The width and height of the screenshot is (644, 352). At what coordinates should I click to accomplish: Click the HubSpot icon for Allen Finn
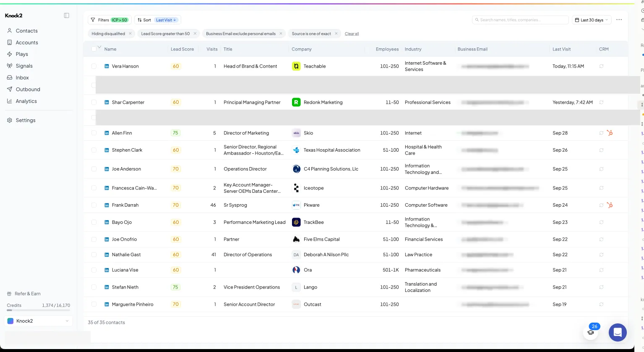click(610, 133)
